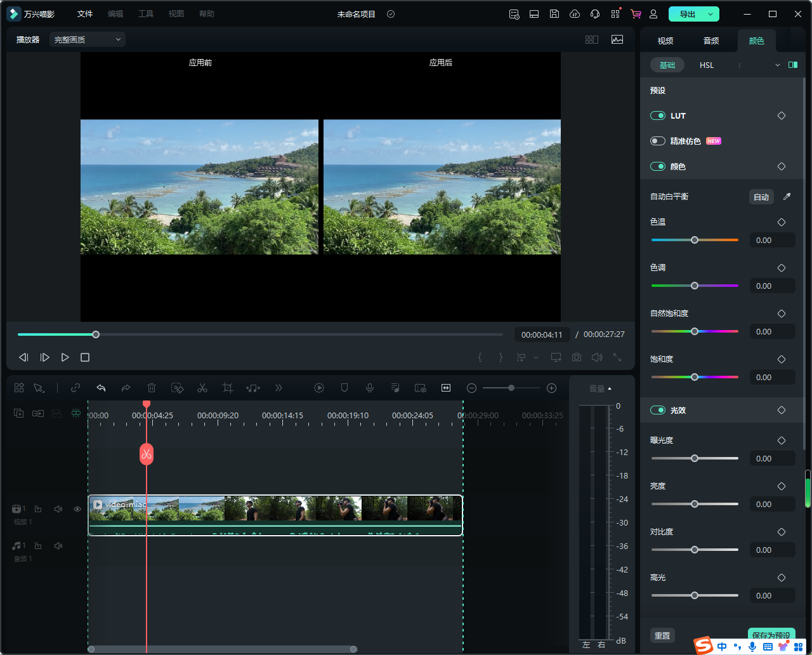Click the 自动 white balance button

(x=761, y=197)
